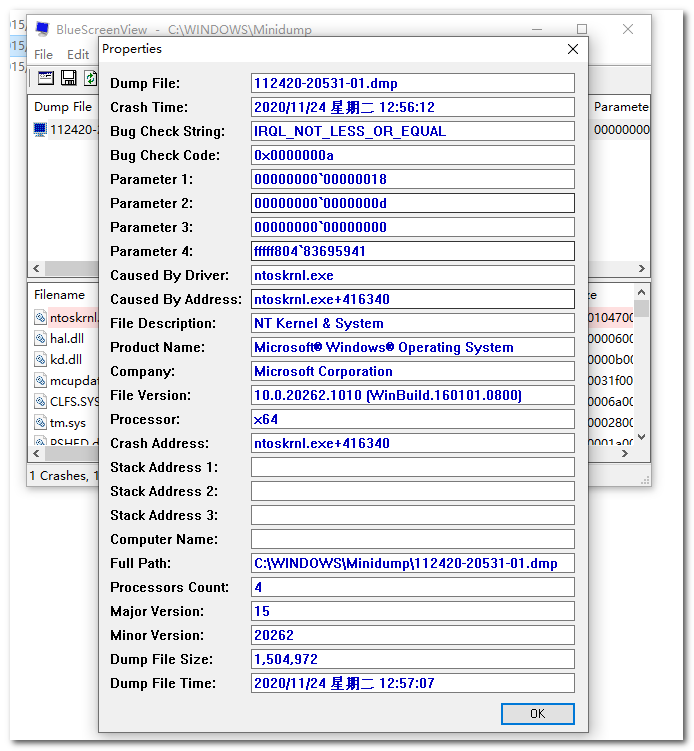Click the Save floppy disk toolbar icon
The height and width of the screenshot is (751, 694).
tap(69, 78)
